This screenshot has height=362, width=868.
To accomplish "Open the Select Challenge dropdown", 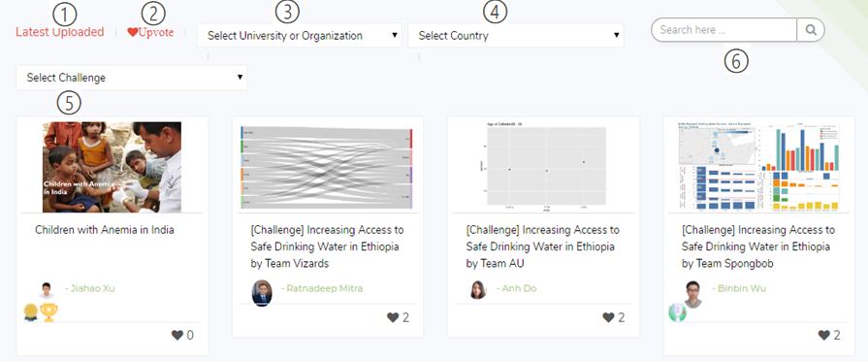I will coord(132,78).
